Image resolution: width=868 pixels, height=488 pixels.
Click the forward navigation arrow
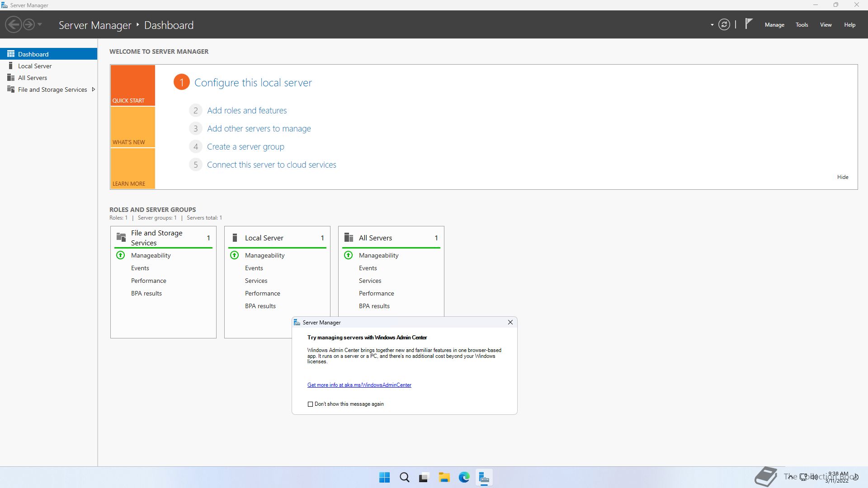coord(28,24)
